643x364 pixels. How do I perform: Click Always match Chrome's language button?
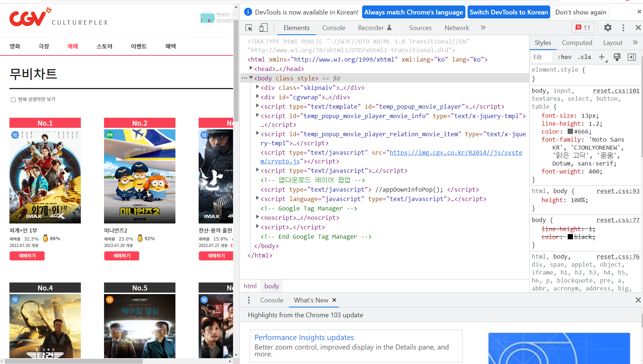click(x=414, y=12)
